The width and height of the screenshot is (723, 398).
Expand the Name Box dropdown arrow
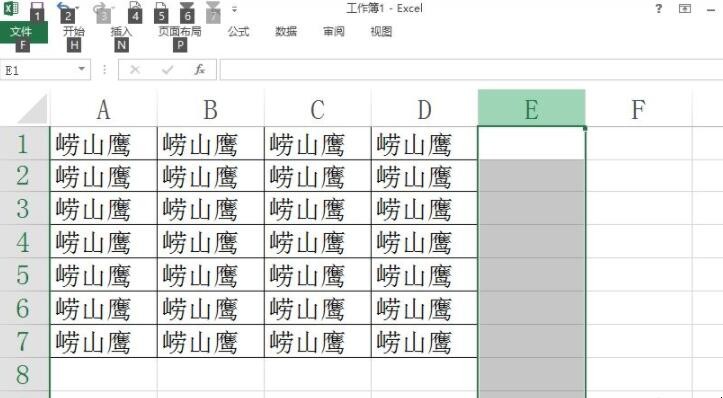pos(82,69)
